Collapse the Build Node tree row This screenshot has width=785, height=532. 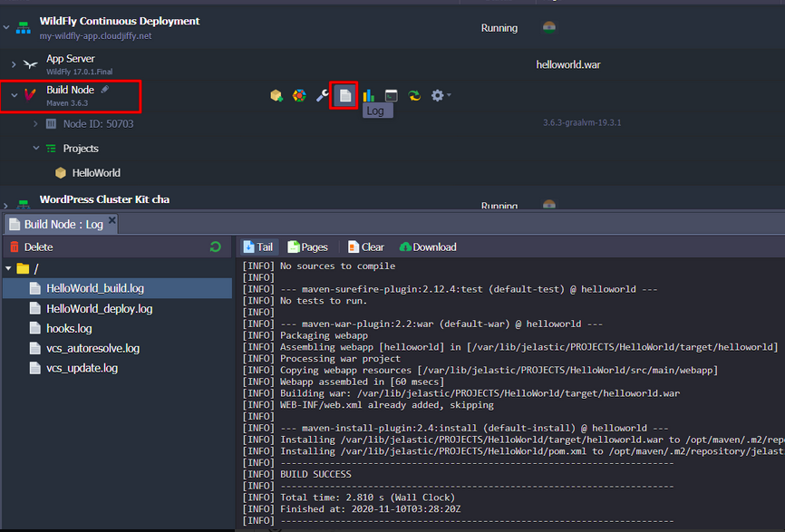(x=14, y=95)
